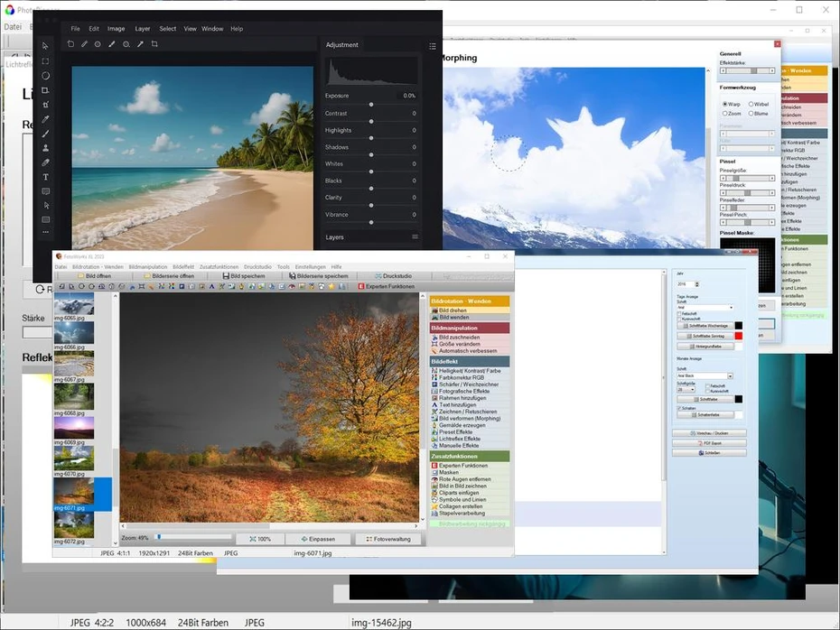Image resolution: width=840 pixels, height=630 pixels.
Task: Open the Adjustment panel list menu icon
Action: coord(433,45)
